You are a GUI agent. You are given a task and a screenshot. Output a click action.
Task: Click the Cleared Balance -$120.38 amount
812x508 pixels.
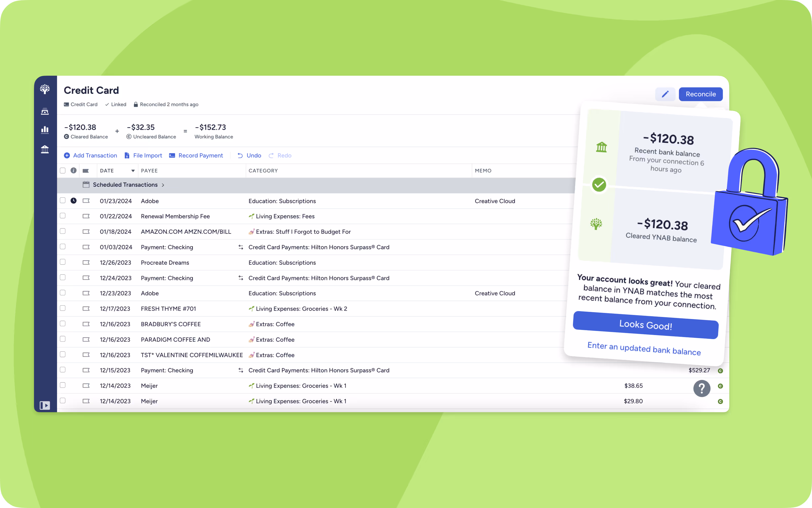coord(80,127)
